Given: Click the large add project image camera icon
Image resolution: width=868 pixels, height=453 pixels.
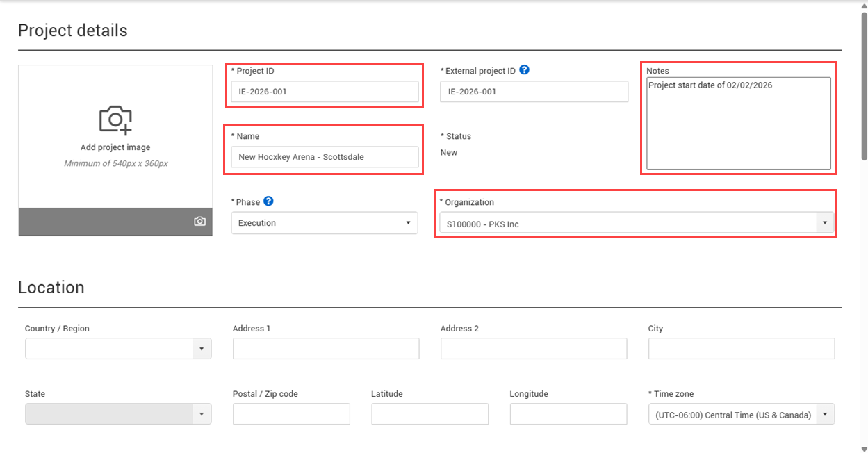Looking at the screenshot, I should [x=115, y=120].
